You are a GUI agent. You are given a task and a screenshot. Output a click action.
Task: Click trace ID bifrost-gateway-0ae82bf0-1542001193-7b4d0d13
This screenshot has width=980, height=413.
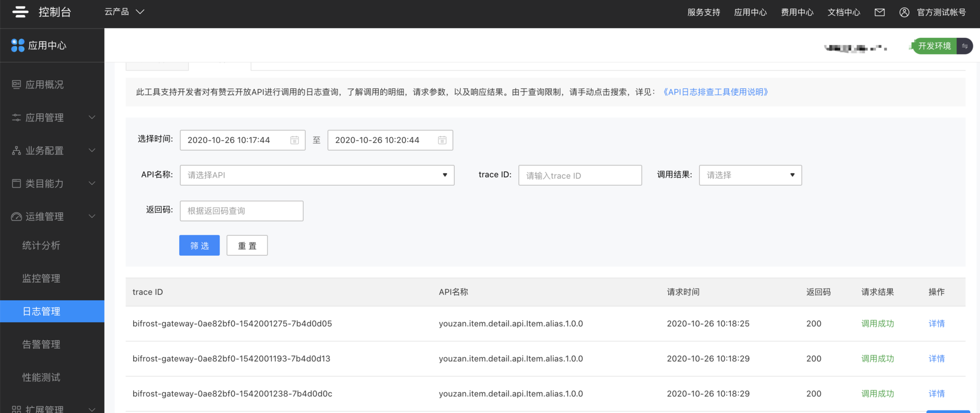(231, 359)
